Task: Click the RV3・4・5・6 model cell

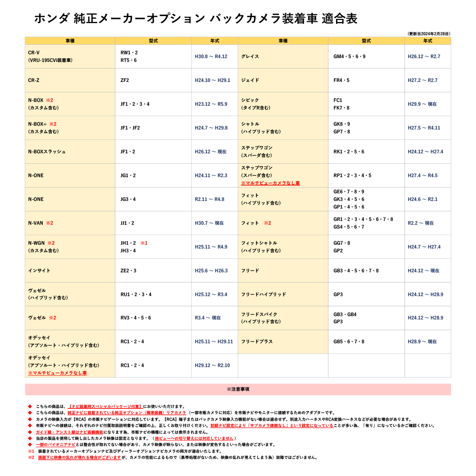Action: click(153, 318)
